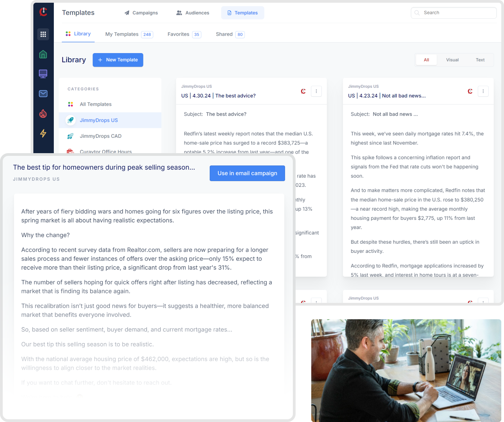Click the photo of man on video call

(406, 370)
